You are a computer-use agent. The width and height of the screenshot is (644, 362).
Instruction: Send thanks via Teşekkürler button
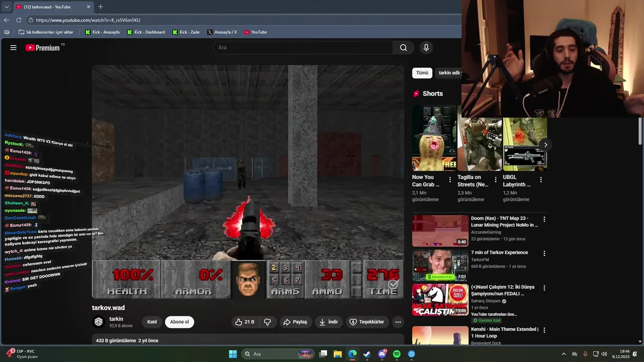click(367, 322)
